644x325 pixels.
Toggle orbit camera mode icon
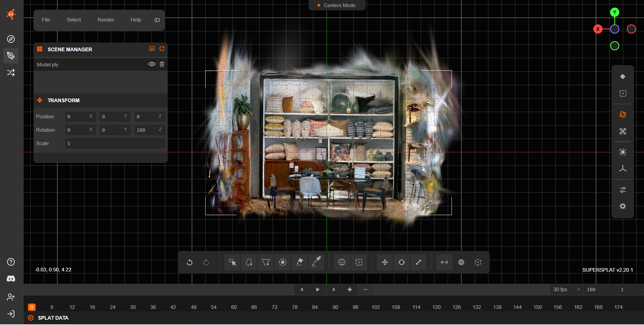(x=623, y=115)
